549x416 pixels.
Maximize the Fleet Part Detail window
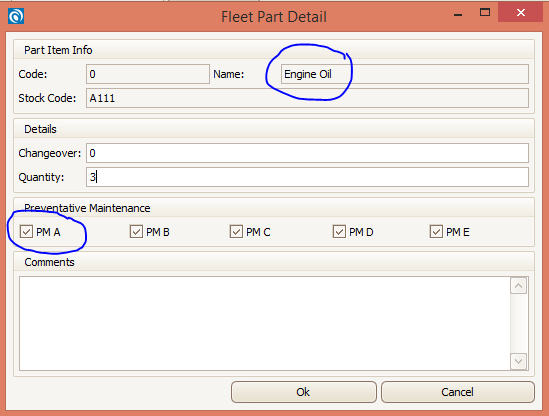(x=485, y=13)
